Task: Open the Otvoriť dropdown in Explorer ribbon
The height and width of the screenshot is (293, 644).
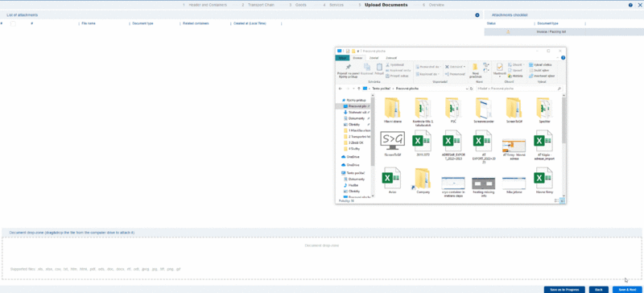Action: (515, 65)
